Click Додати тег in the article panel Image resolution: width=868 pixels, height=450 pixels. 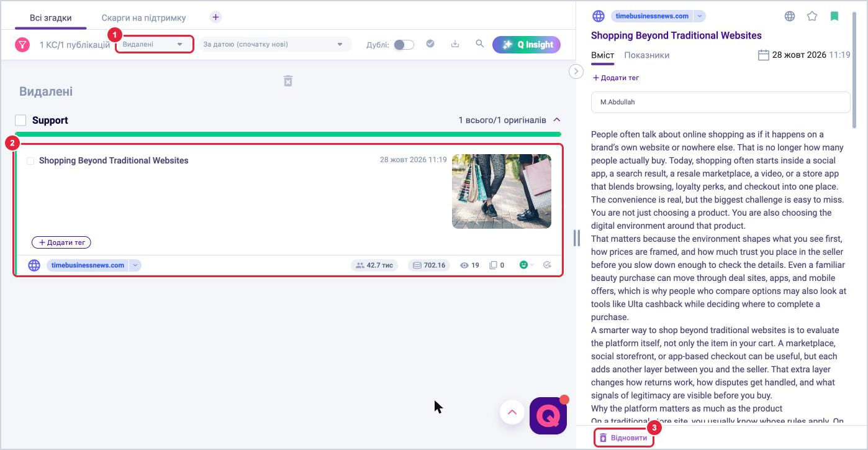(616, 78)
